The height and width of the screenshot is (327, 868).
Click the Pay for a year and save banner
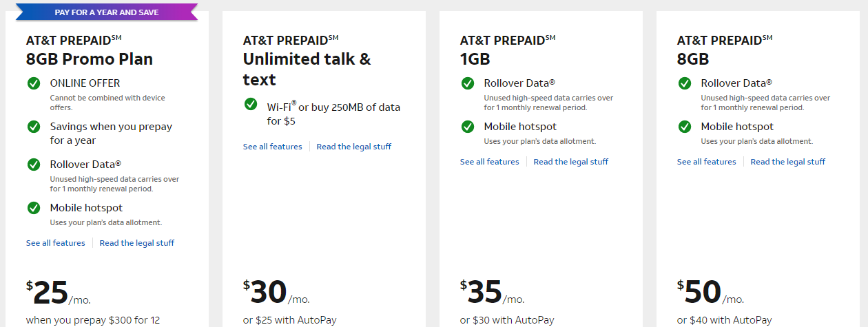[x=106, y=12]
